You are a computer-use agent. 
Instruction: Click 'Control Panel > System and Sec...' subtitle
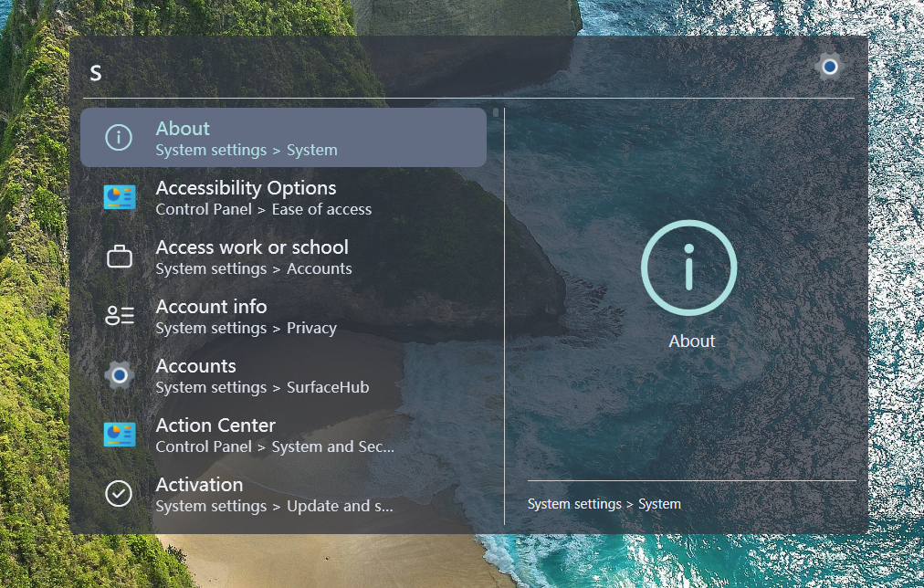[x=275, y=446]
